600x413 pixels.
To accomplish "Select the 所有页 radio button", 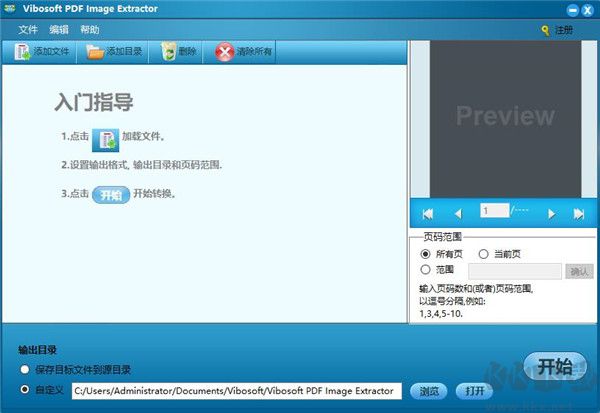I will click(425, 253).
